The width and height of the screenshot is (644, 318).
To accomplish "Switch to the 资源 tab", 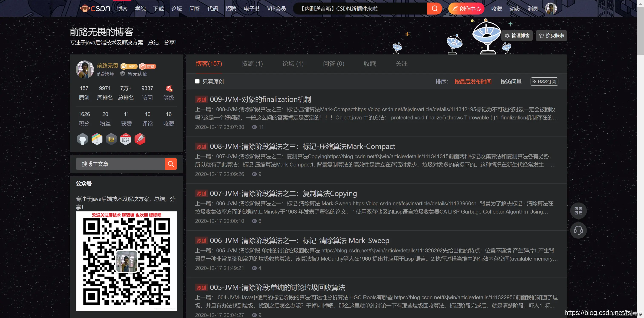I will coord(252,64).
